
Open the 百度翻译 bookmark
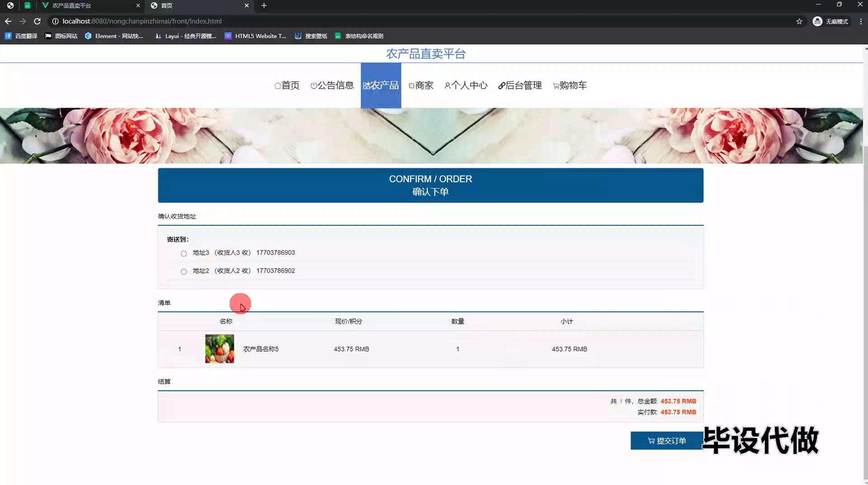[21, 36]
